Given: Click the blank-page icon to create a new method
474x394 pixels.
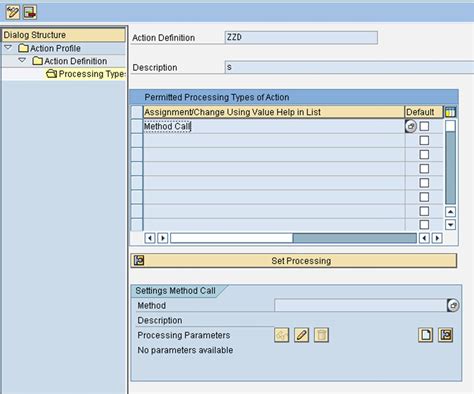Looking at the screenshot, I should coord(426,335).
